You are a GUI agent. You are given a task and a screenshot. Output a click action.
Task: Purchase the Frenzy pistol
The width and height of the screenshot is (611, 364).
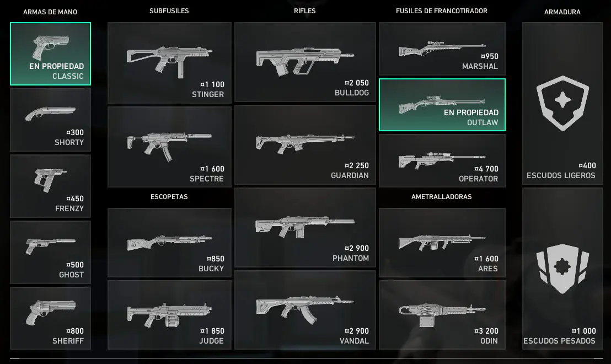click(50, 186)
